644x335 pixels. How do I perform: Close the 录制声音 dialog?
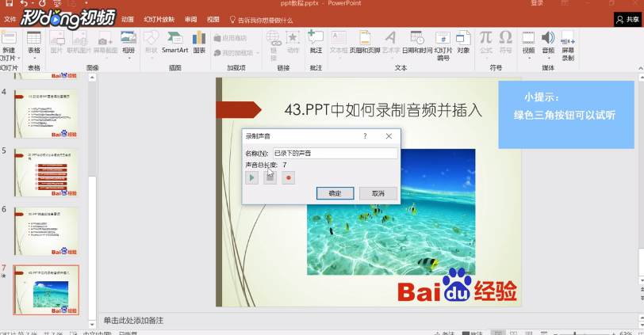coord(389,136)
